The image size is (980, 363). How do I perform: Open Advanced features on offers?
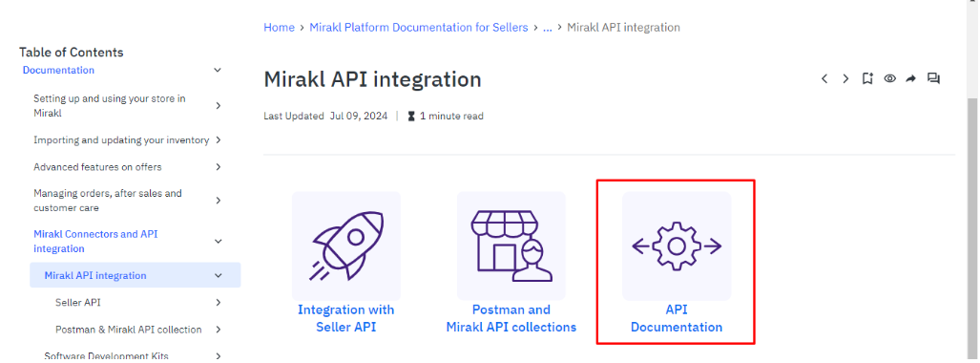pyautogui.click(x=97, y=167)
